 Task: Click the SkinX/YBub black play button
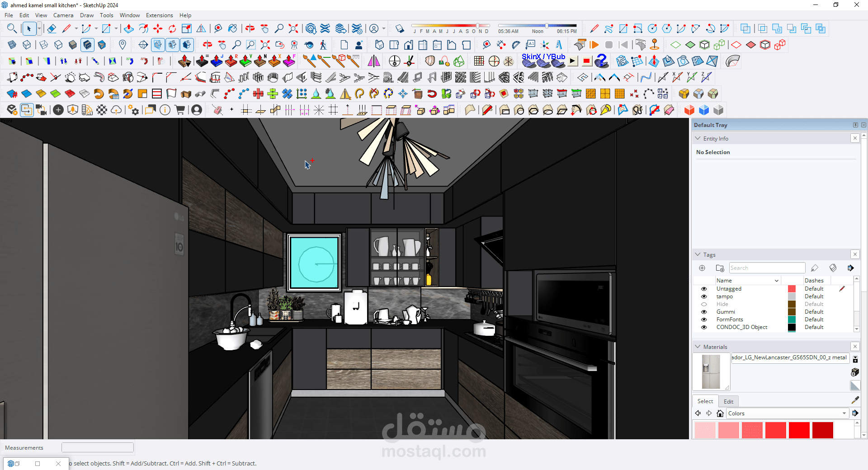[572, 61]
